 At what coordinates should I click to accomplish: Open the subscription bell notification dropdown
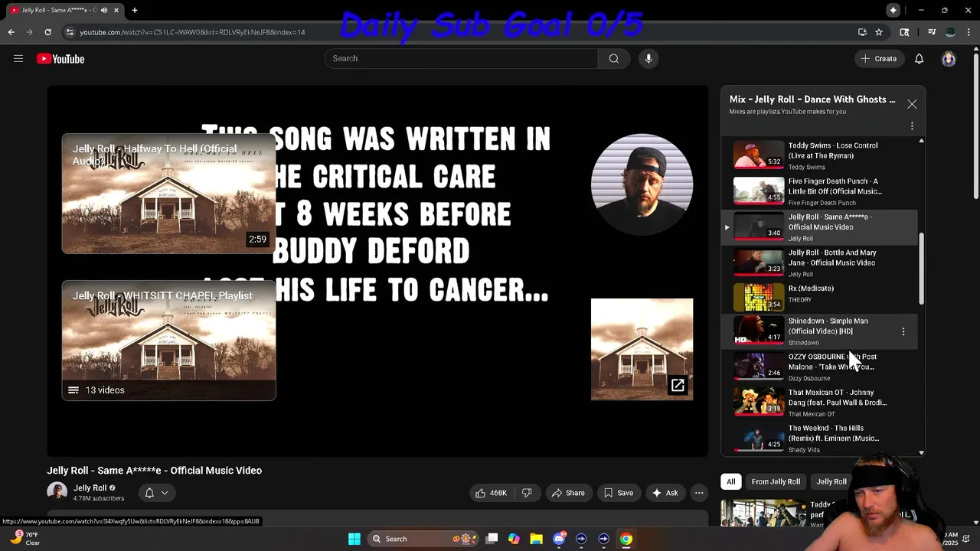[156, 493]
